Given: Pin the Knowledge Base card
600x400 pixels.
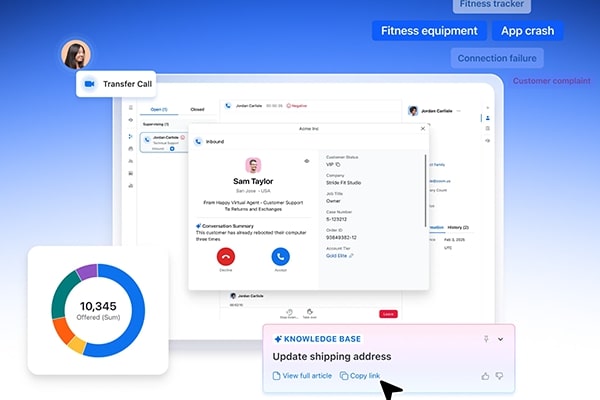Looking at the screenshot, I should tap(486, 339).
